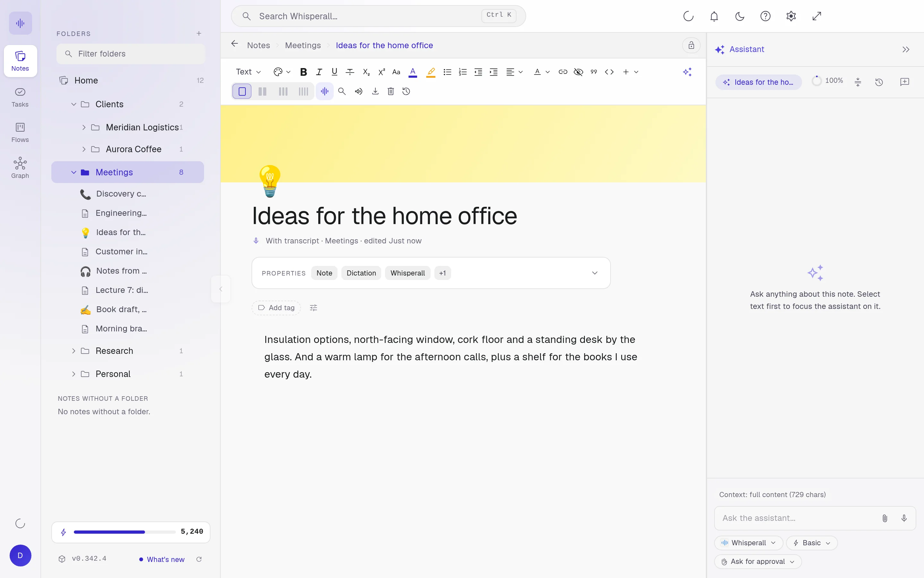The width and height of the screenshot is (924, 578).
Task: Open assistant chat history
Action: 879,82
